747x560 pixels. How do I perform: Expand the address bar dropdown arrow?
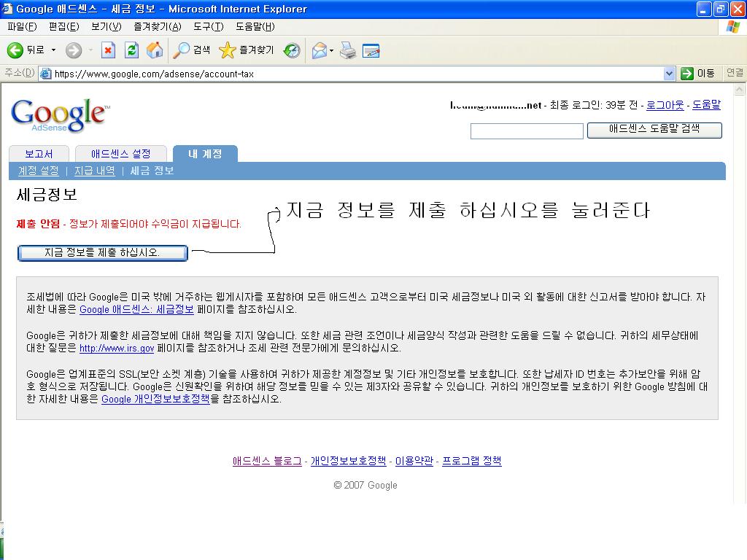pyautogui.click(x=669, y=74)
